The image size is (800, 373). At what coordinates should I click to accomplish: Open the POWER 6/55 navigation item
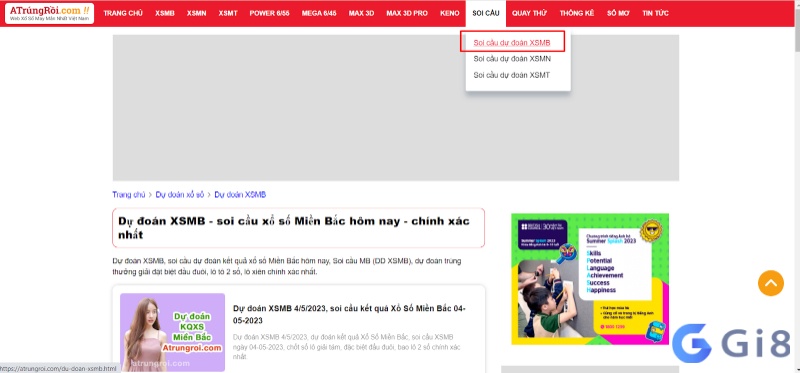(269, 13)
